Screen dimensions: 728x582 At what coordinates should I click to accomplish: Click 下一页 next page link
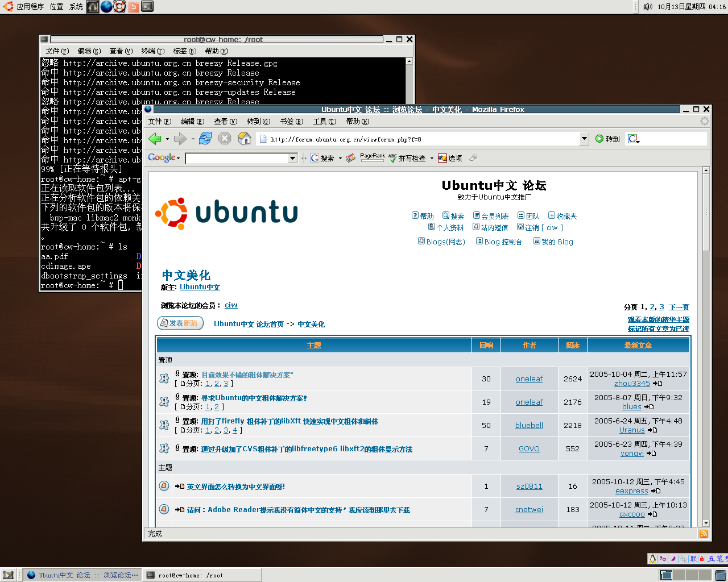(x=679, y=307)
